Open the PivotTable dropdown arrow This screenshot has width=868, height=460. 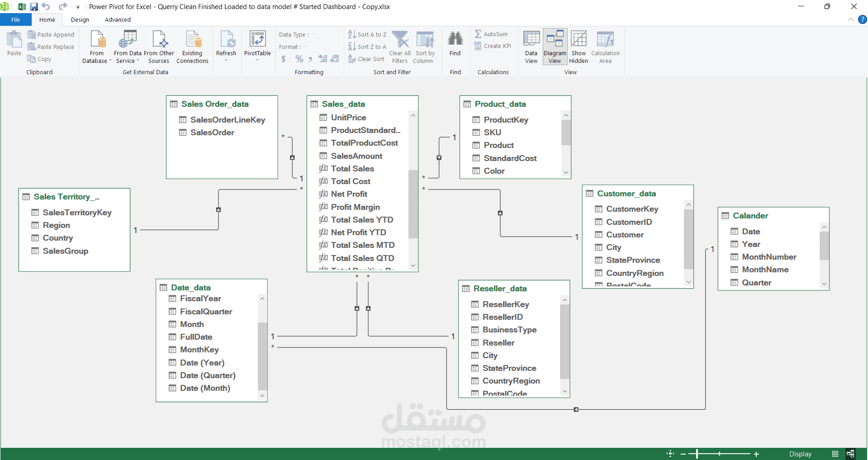click(x=257, y=60)
